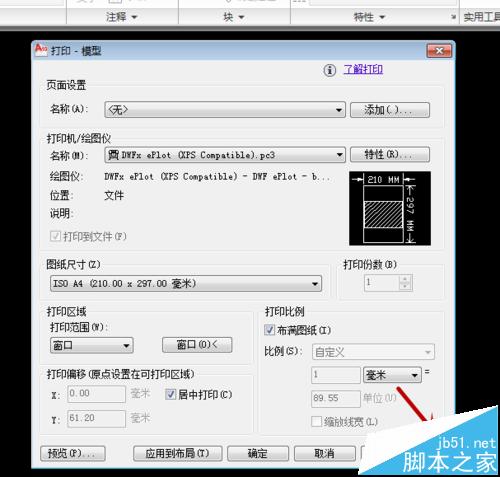Click the Y offset field 61.20

pos(97,418)
